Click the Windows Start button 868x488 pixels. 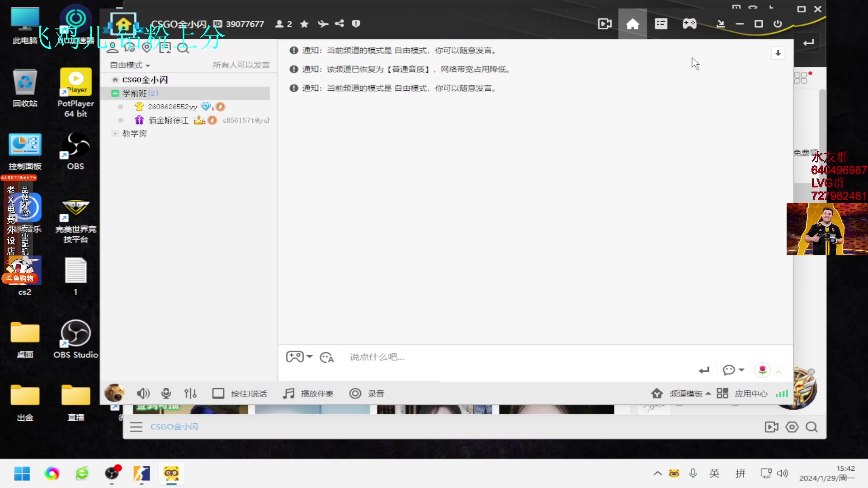click(x=22, y=474)
